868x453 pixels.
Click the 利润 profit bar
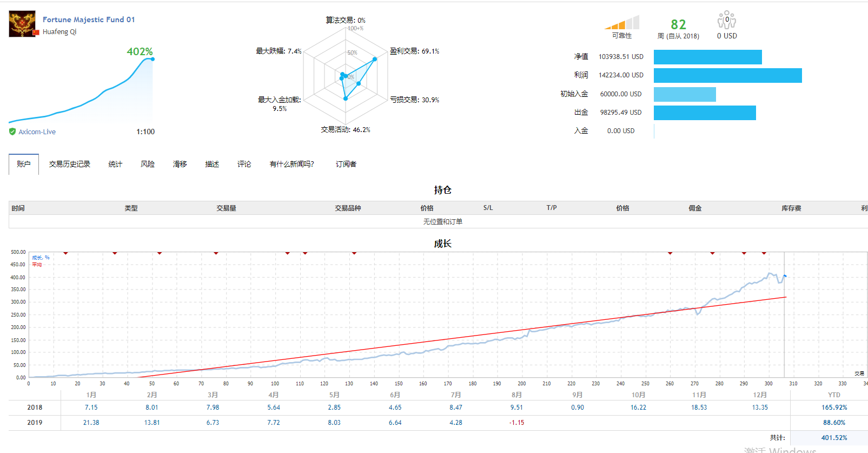point(728,75)
